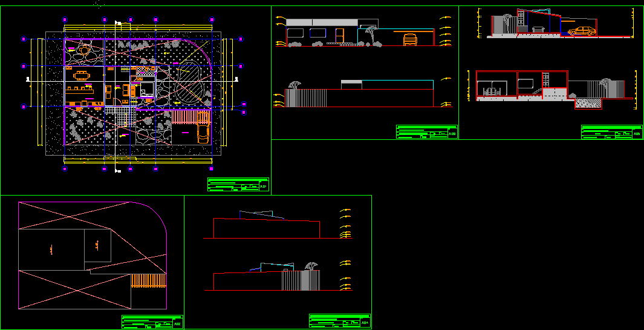Image resolution: width=644 pixels, height=330 pixels.
Task: Click the tree next to the garage in the top elevation
Action: click(x=370, y=34)
